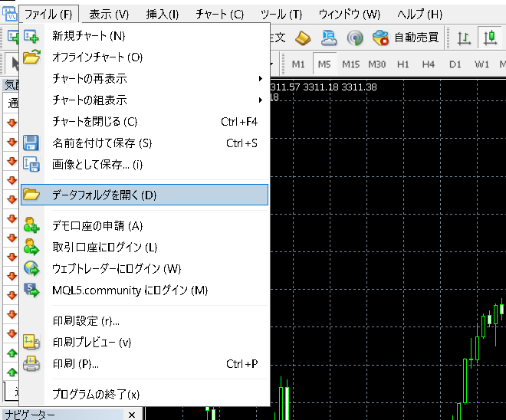Click the new chart icon in toolbar
This screenshot has width=506, height=420.
point(13,38)
